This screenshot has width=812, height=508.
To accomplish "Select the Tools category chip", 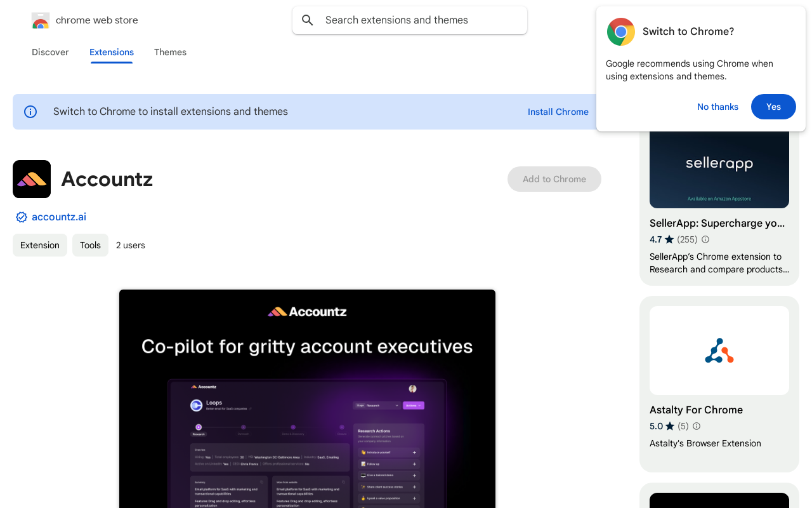I will 90,245.
